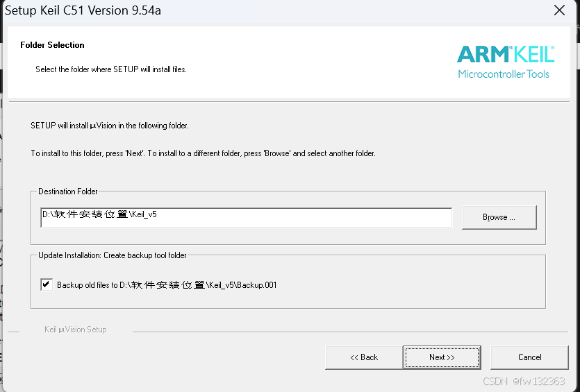Close the Setup Keil C51 window
The width and height of the screenshot is (580, 392).
click(x=559, y=10)
